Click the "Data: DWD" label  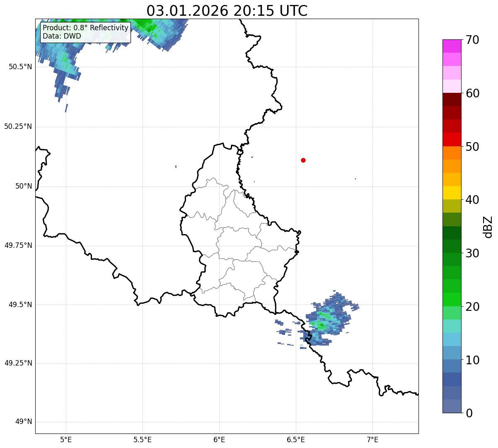[x=62, y=36]
